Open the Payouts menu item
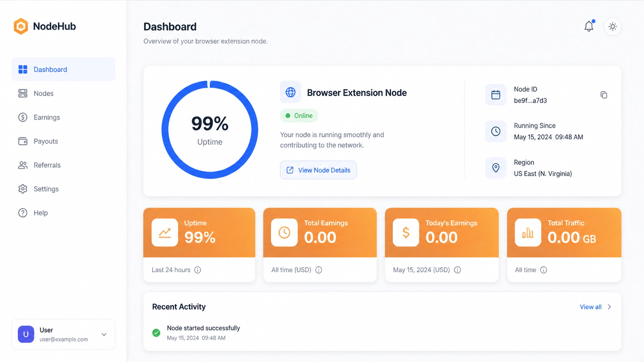 (x=63, y=141)
